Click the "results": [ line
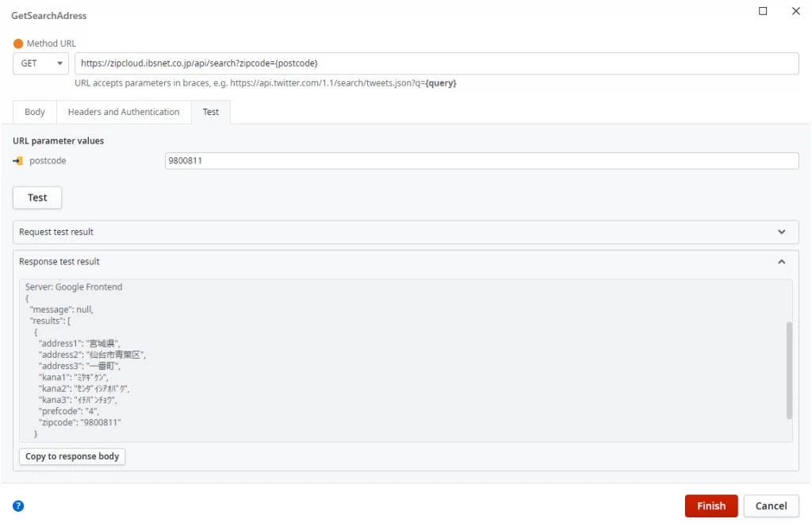 (x=50, y=321)
